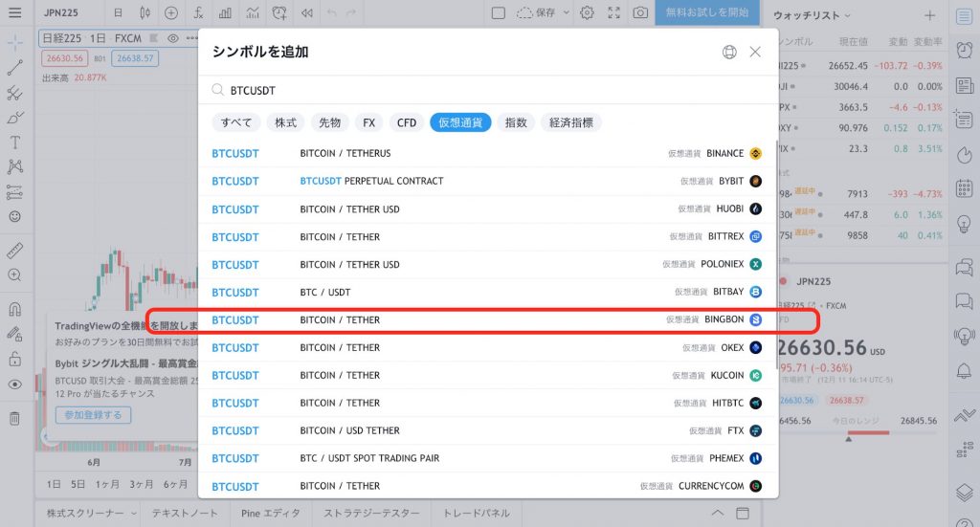Choose BTCUSDT on BITBAY
Viewport: 980px width, 527px height.
click(x=487, y=292)
